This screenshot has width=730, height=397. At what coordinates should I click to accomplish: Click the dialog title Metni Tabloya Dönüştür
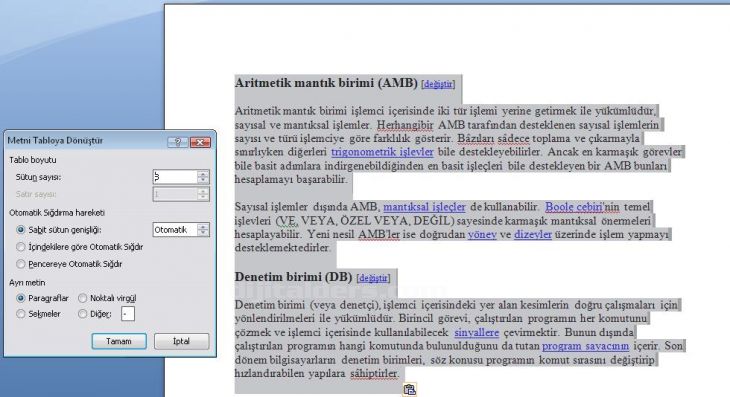tap(55, 141)
